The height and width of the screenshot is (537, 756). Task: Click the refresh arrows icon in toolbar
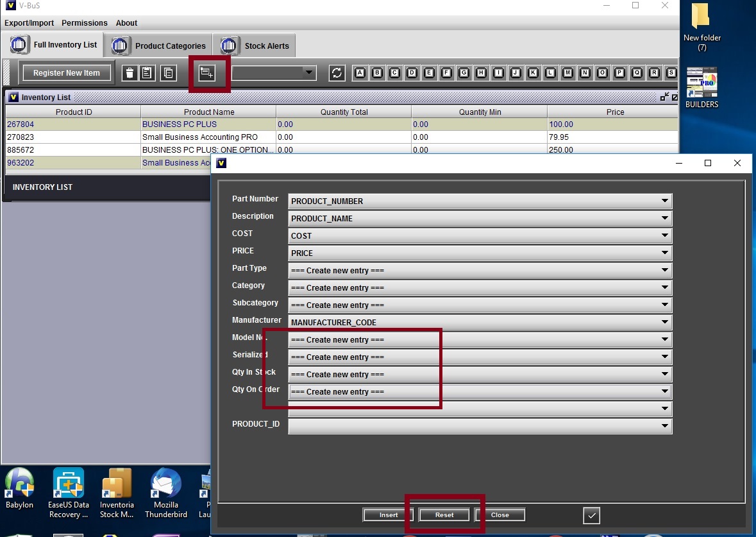pyautogui.click(x=337, y=73)
